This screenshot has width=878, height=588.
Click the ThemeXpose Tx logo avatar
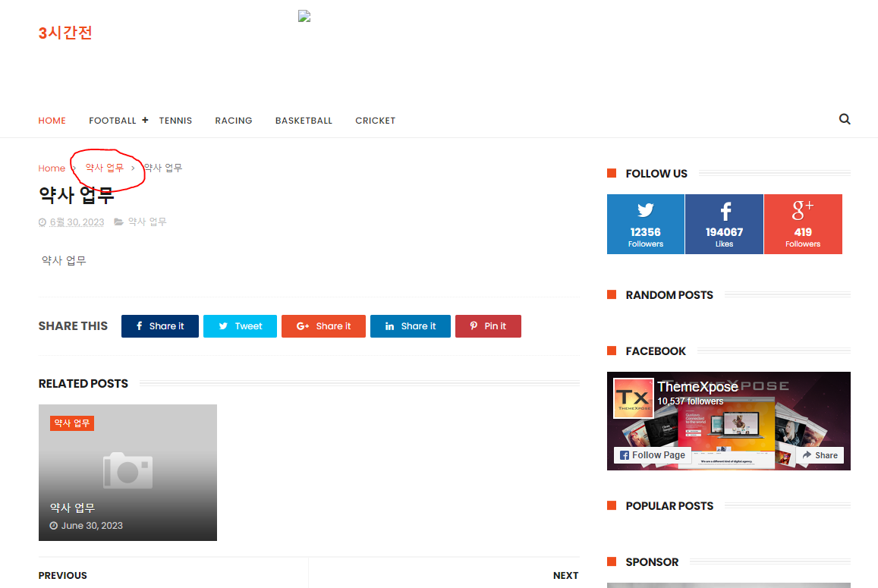coord(634,398)
